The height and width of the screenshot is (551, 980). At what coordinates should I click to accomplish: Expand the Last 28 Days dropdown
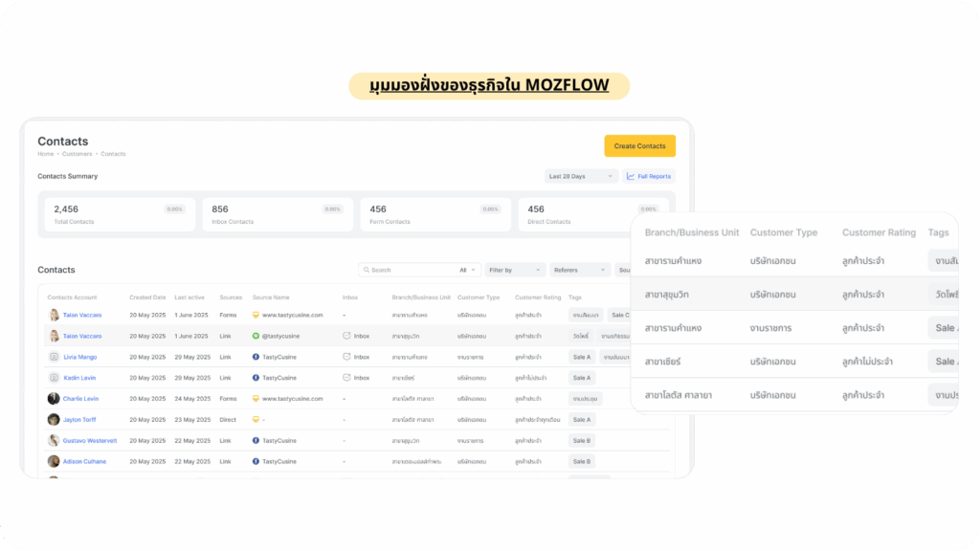(581, 176)
